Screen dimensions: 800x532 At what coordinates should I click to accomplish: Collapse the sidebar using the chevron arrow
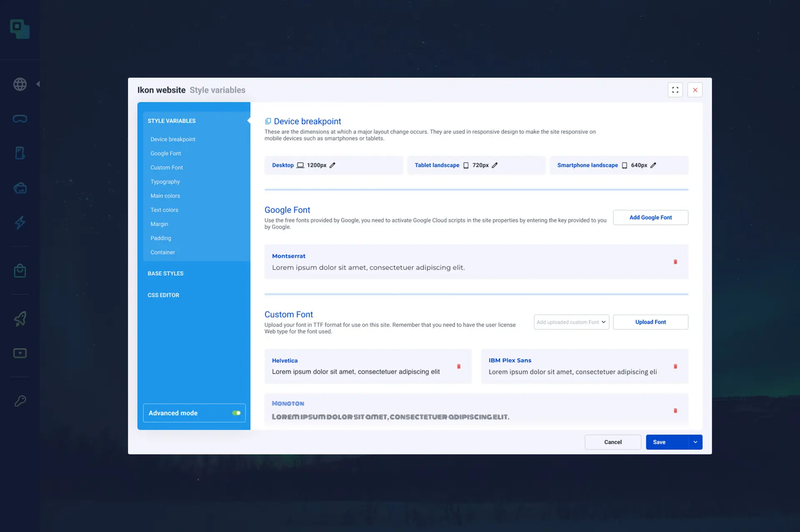point(38,83)
